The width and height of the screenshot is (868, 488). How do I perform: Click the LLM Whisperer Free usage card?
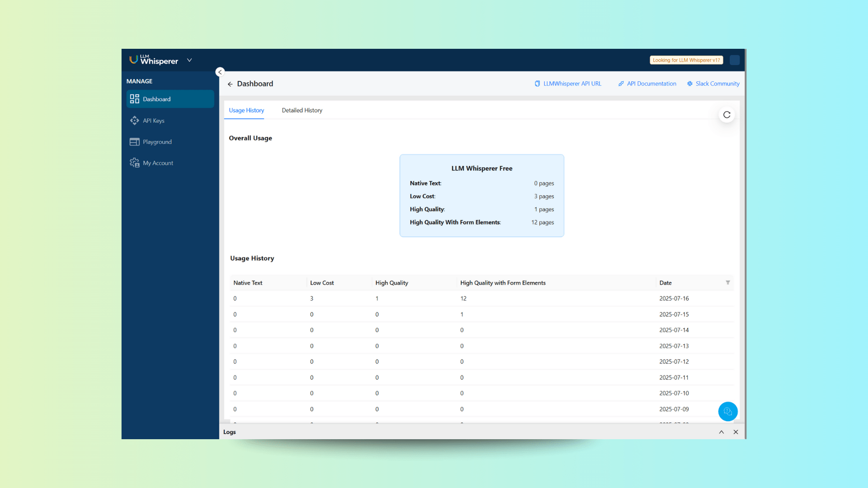coord(481,195)
